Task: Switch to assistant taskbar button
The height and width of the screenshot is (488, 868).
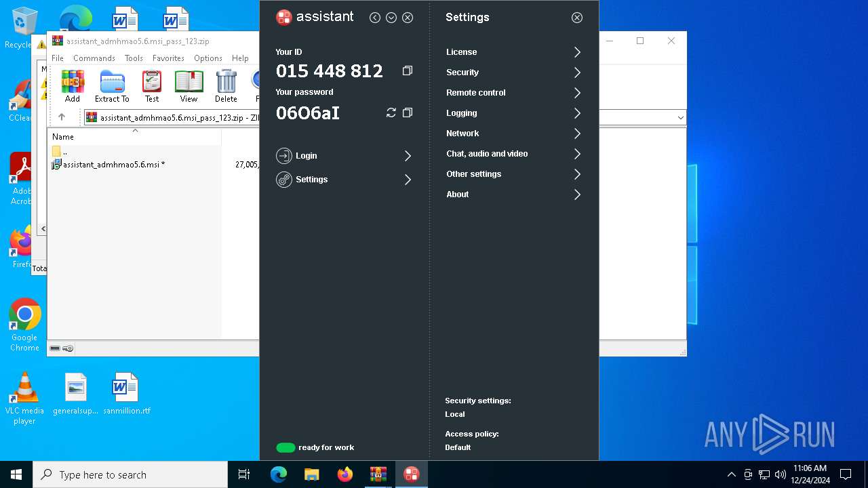Action: click(x=412, y=474)
